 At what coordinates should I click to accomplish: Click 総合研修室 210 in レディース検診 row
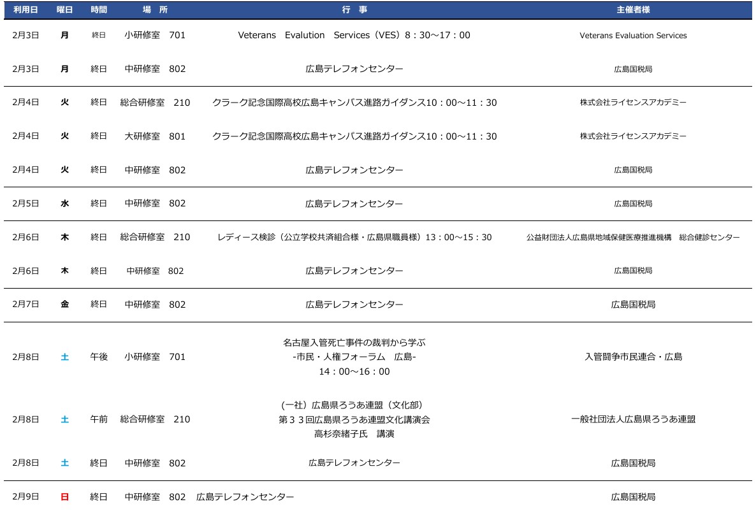[x=155, y=237]
